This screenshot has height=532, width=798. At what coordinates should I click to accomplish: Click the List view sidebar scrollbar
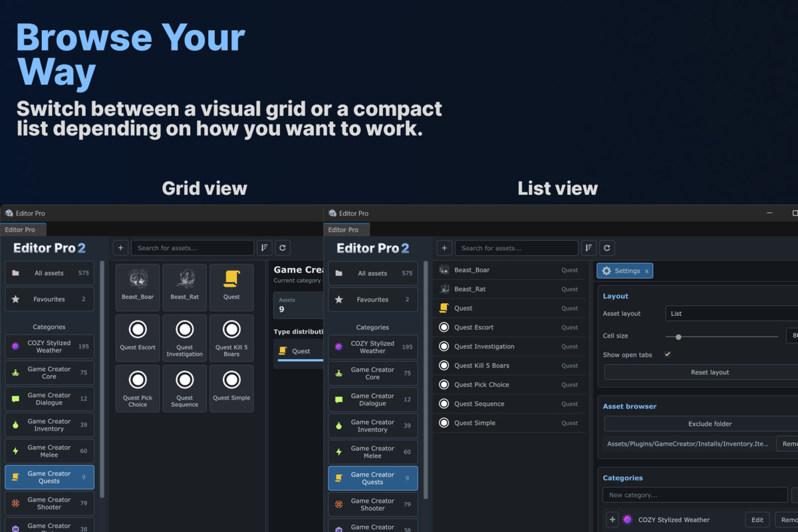point(426,379)
